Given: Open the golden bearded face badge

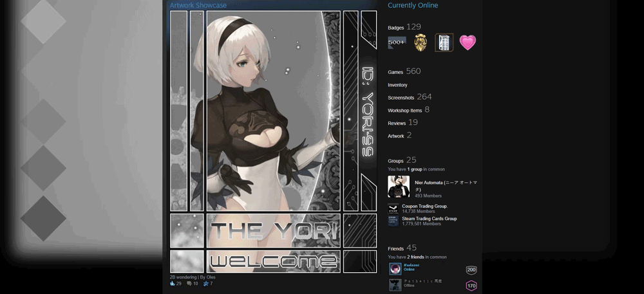Looking at the screenshot, I should (x=420, y=42).
